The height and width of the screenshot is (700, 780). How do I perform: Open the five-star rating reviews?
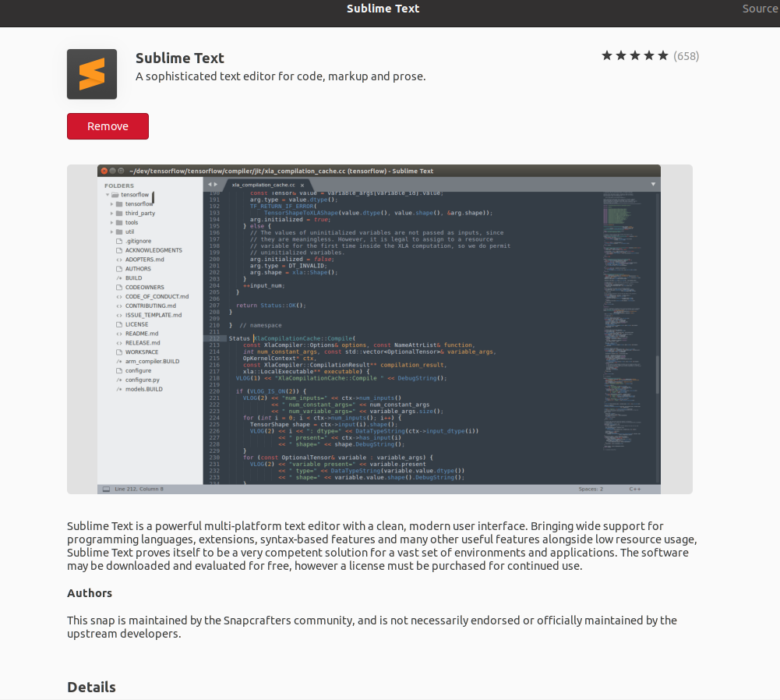pyautogui.click(x=635, y=55)
